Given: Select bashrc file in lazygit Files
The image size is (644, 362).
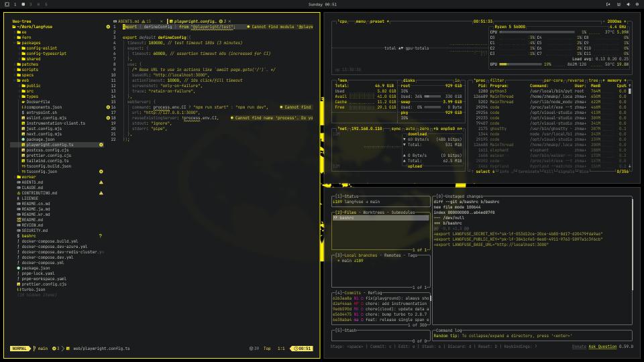Looking at the screenshot, I should point(380,218).
